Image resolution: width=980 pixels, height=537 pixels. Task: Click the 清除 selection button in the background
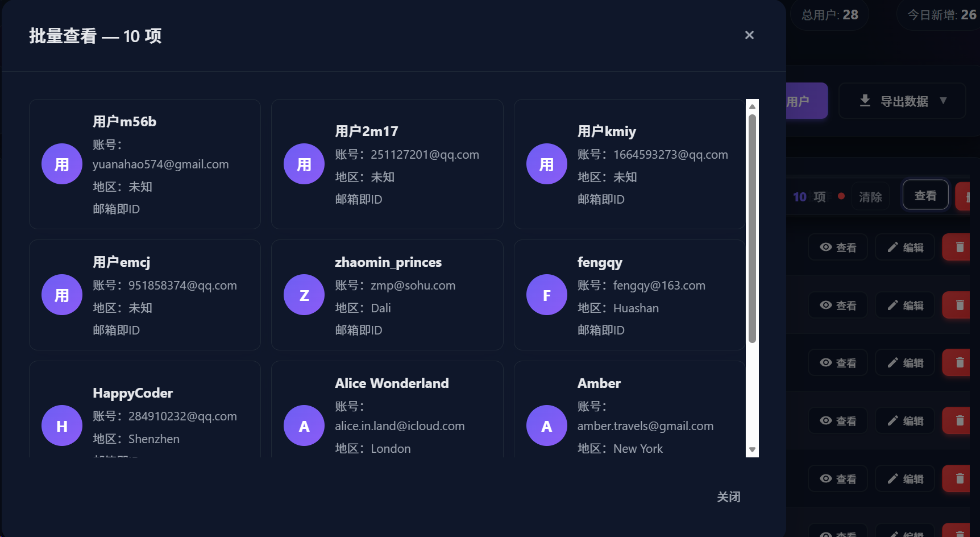(870, 197)
